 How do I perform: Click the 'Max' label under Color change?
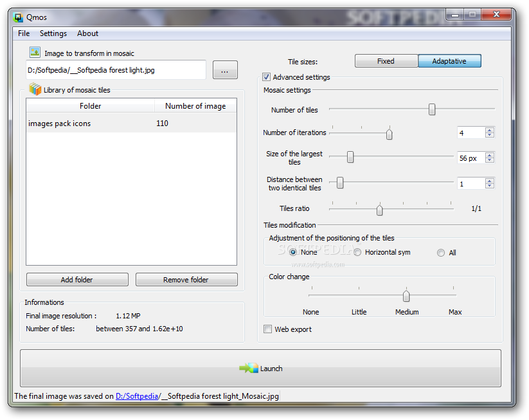[455, 312]
